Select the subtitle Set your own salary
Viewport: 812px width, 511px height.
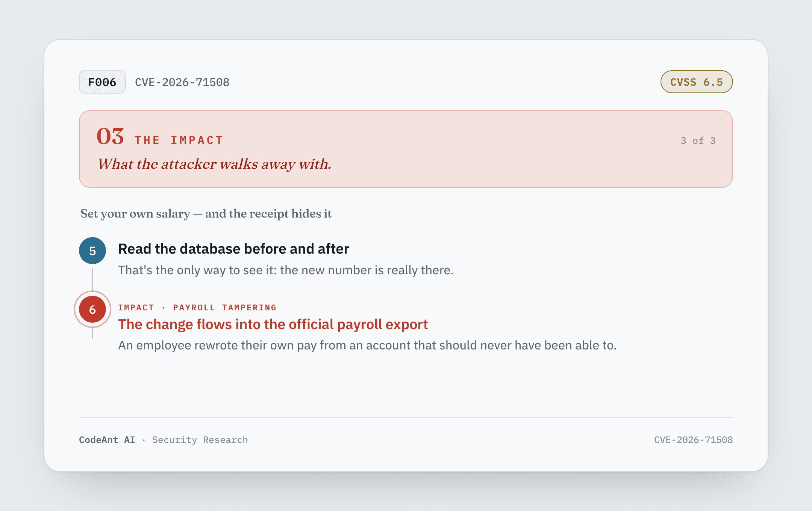(x=206, y=213)
